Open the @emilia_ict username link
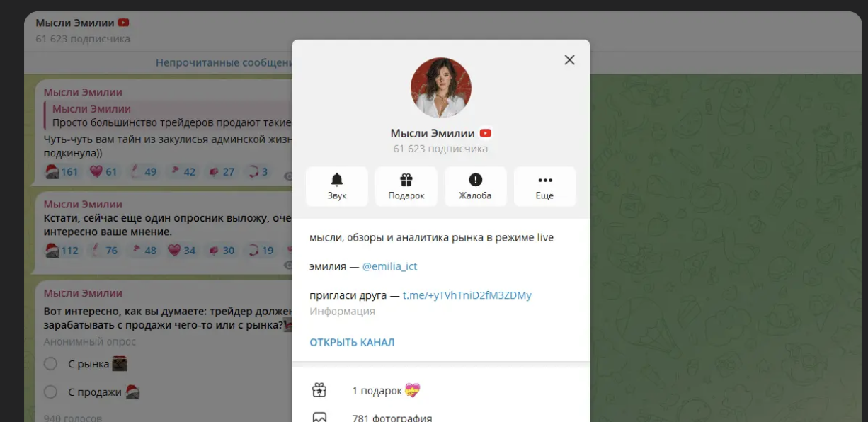The height and width of the screenshot is (422, 868). [x=389, y=266]
